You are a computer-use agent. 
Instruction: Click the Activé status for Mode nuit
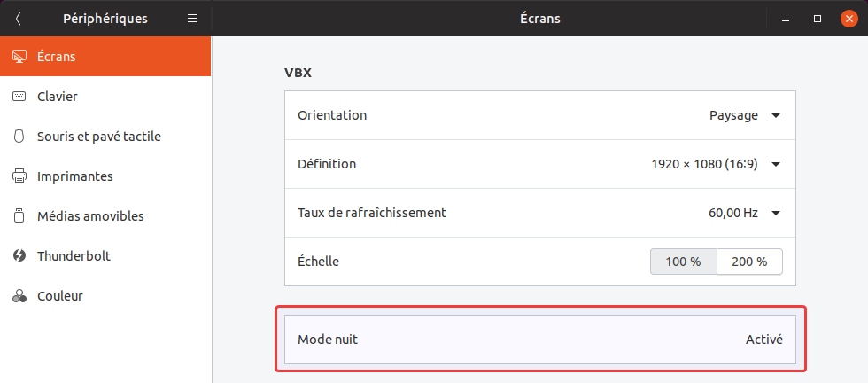pos(763,340)
